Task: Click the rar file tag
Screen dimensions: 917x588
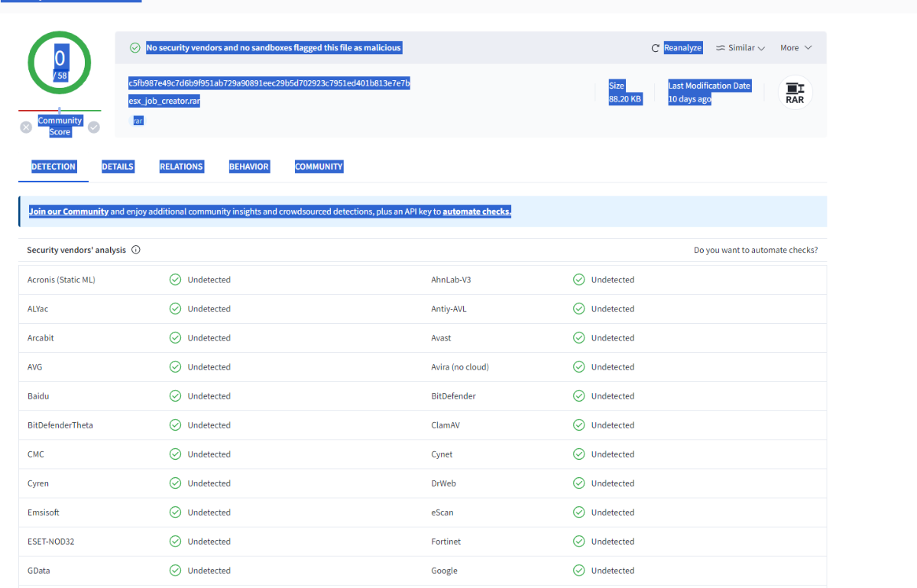Action: coord(138,121)
